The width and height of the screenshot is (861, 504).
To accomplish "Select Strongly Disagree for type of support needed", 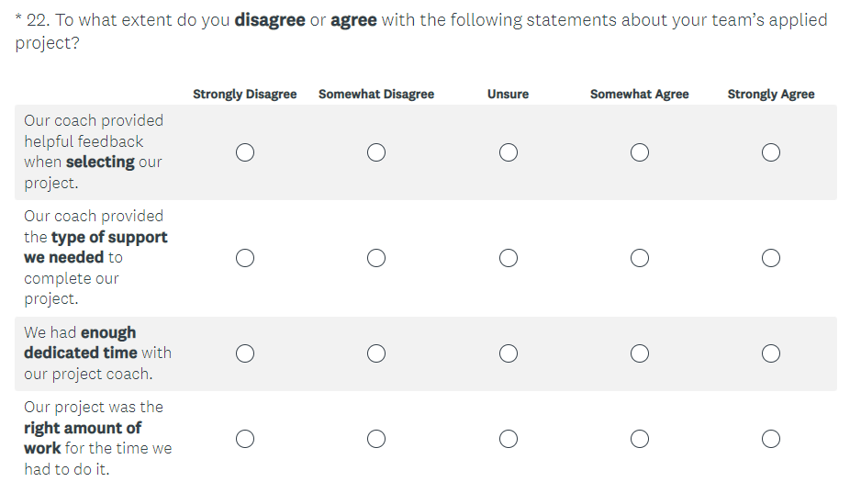I will point(245,258).
